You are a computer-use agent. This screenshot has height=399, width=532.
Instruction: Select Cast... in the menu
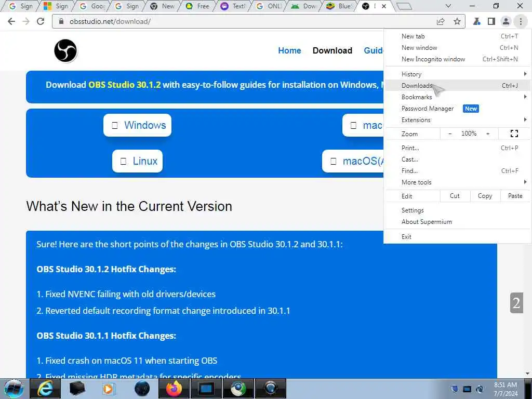(x=457, y=159)
